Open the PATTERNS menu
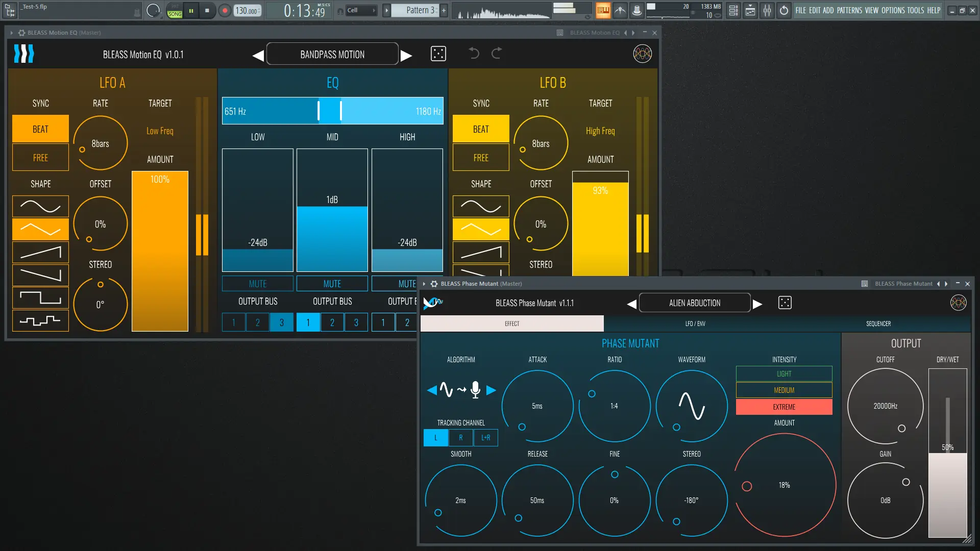Image resolution: width=980 pixels, height=551 pixels. point(849,10)
